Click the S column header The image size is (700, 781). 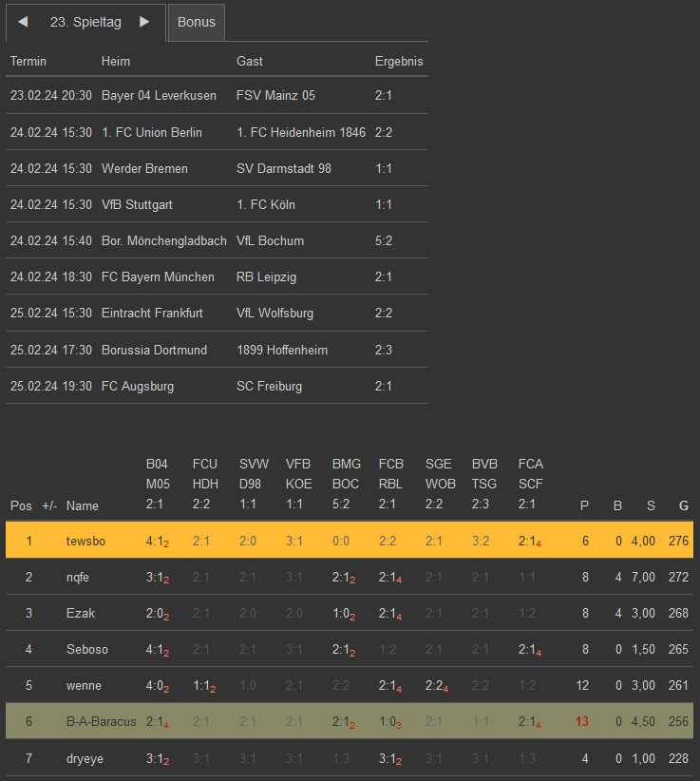click(651, 505)
